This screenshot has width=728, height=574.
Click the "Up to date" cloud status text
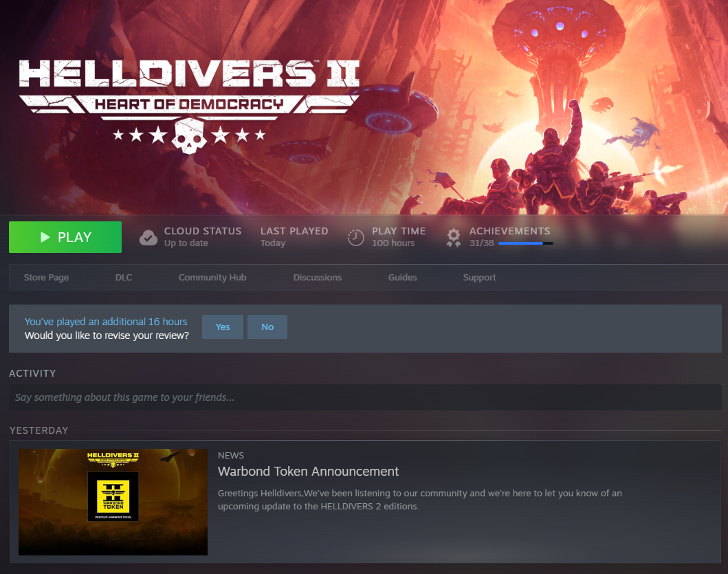point(186,243)
